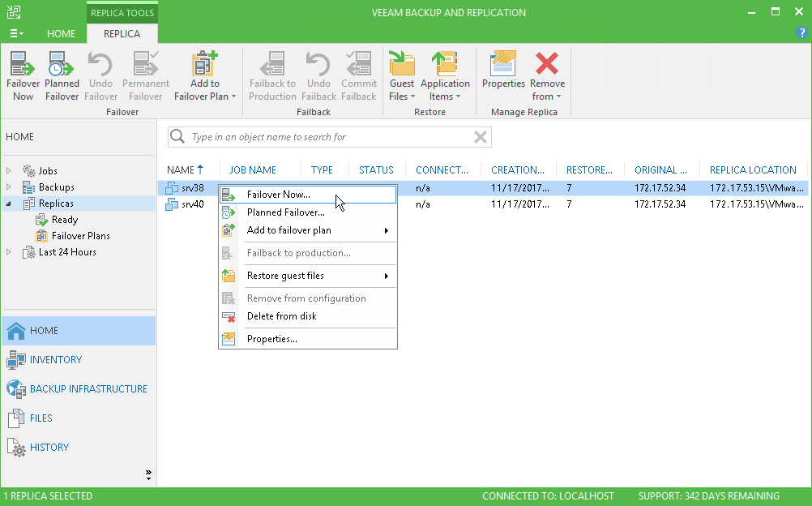Screen dimensions: 812x506
Task: Expand navigation pane options chevron
Action: (x=148, y=475)
